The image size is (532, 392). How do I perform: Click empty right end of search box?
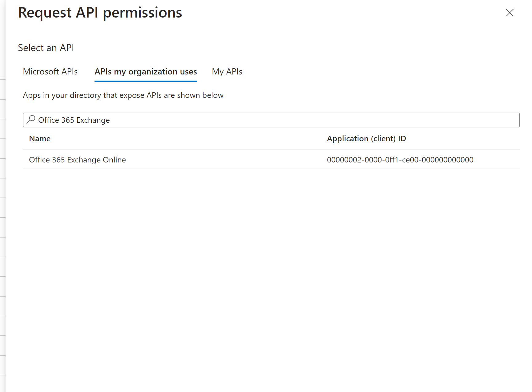(462, 120)
